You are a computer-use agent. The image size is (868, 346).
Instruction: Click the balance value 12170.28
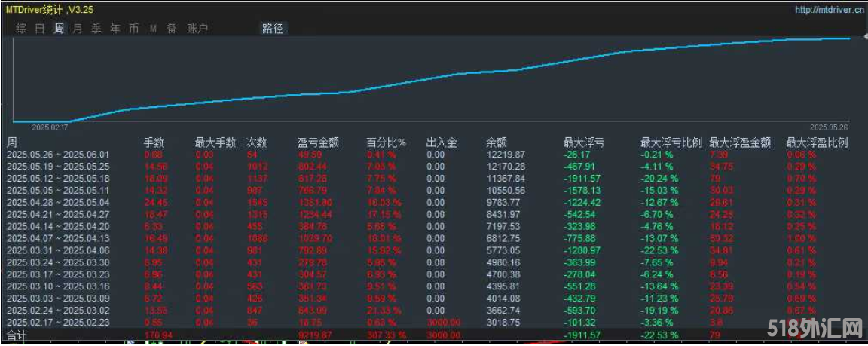click(x=506, y=166)
